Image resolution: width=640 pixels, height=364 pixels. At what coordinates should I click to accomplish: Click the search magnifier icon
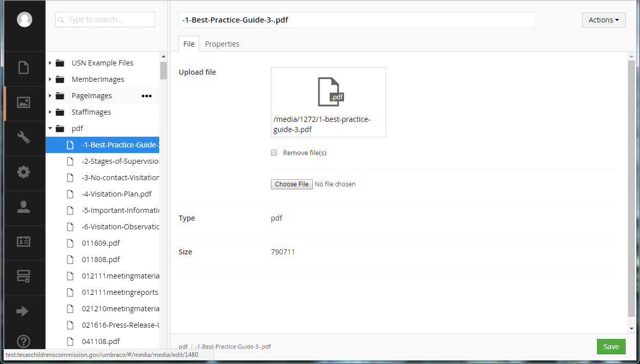[x=61, y=20]
